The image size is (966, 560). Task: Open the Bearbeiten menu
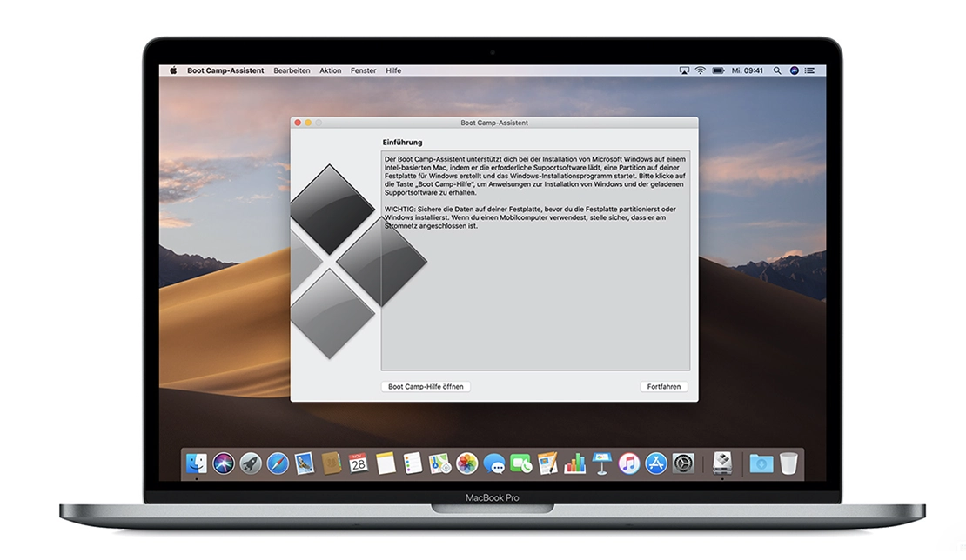click(x=292, y=70)
